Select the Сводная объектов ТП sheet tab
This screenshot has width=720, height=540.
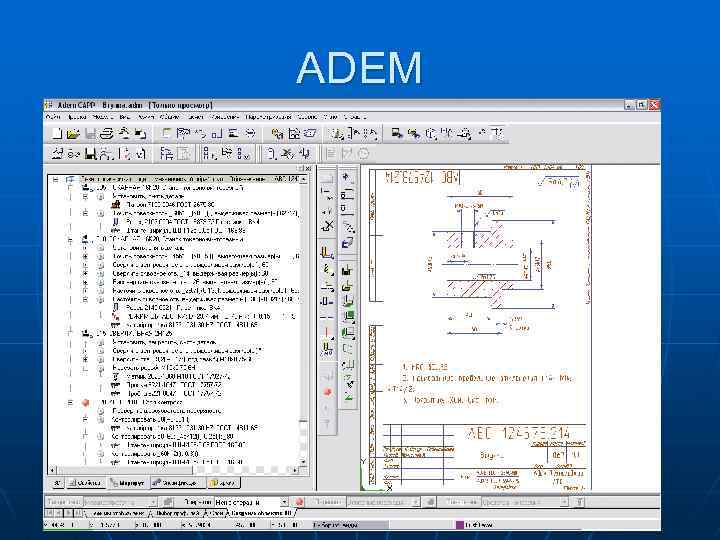tap(260, 513)
